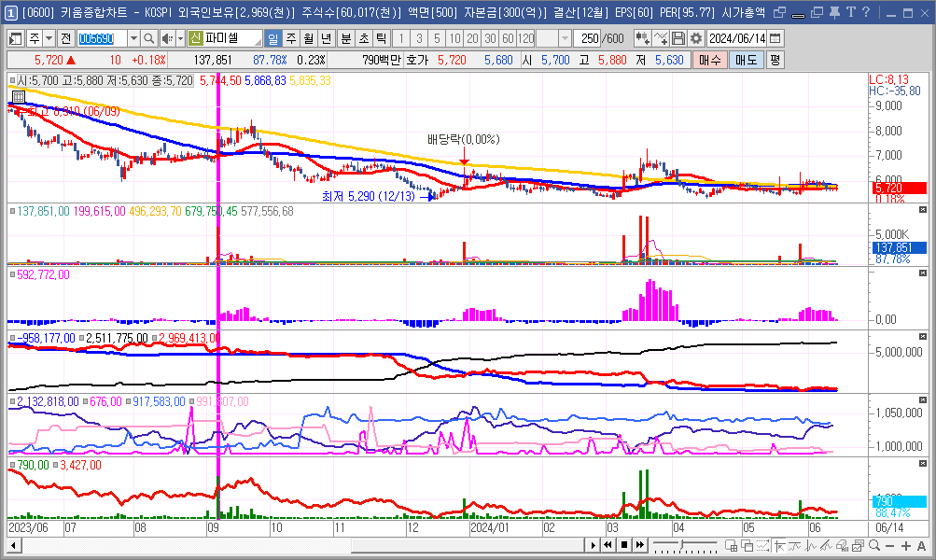936x560 pixels.
Task: Toggle the price legend checkbox next to 시:5,700
Action: pos(12,80)
